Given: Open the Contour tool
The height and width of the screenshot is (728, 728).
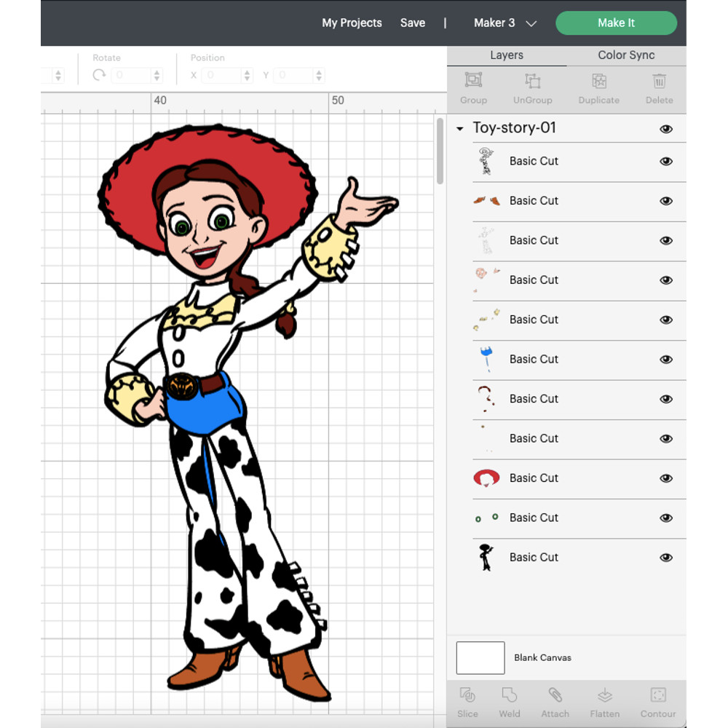Looking at the screenshot, I should click(x=657, y=701).
